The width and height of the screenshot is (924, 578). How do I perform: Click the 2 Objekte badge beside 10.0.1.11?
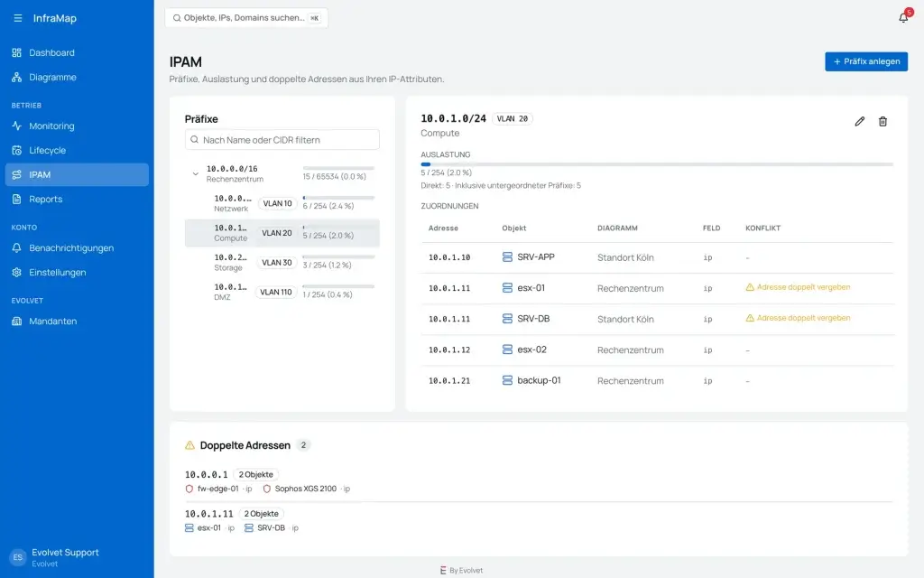point(261,514)
